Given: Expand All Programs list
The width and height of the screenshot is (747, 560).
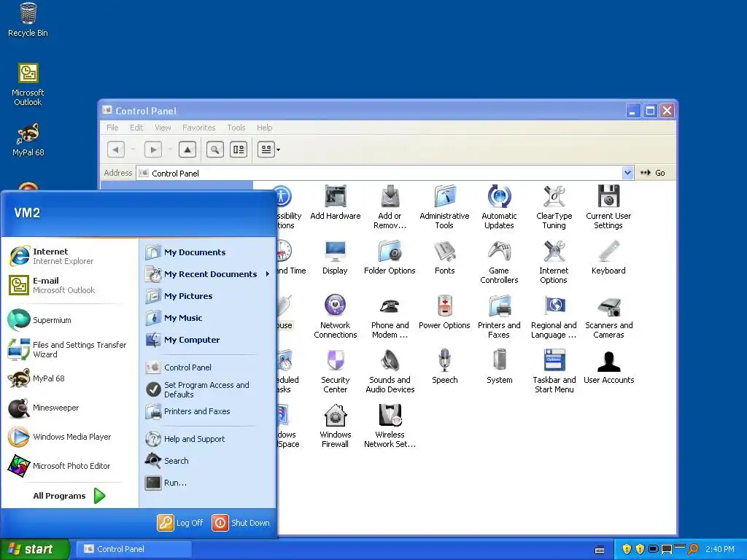Looking at the screenshot, I should [69, 496].
